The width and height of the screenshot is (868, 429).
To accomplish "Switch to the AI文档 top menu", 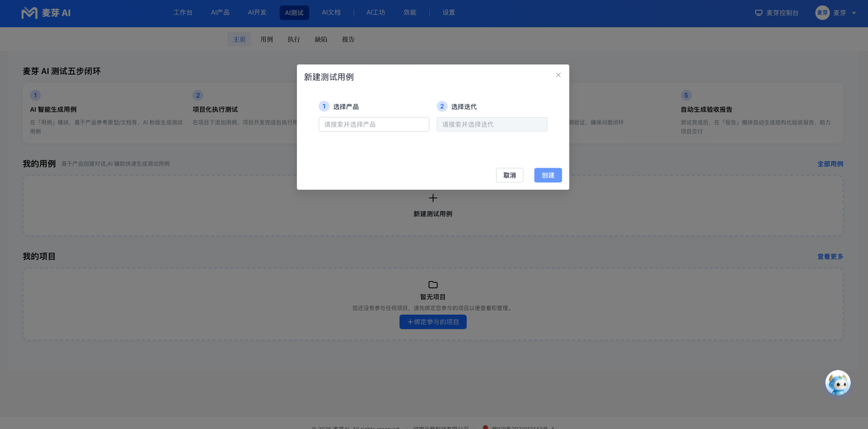I will [331, 13].
